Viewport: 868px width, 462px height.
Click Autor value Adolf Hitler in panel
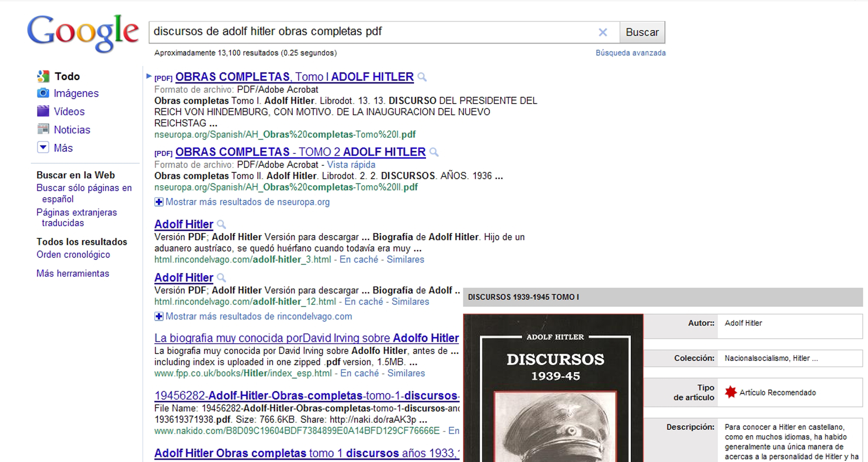743,323
